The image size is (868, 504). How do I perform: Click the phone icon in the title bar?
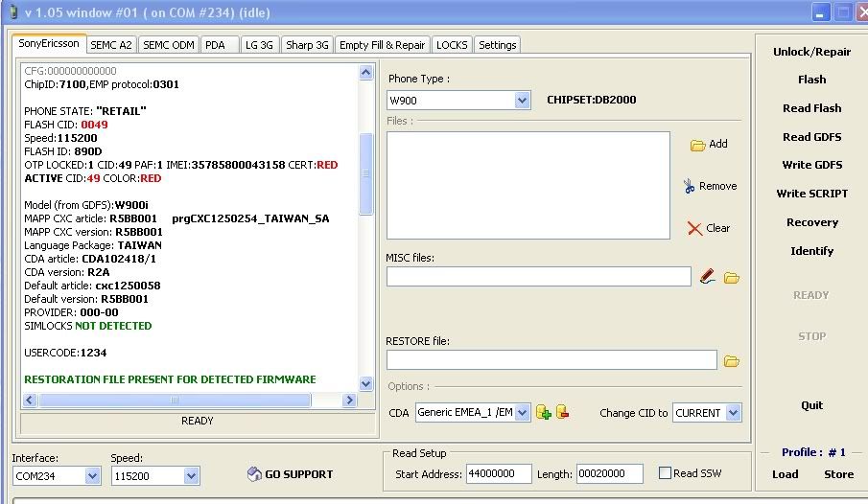(x=13, y=12)
